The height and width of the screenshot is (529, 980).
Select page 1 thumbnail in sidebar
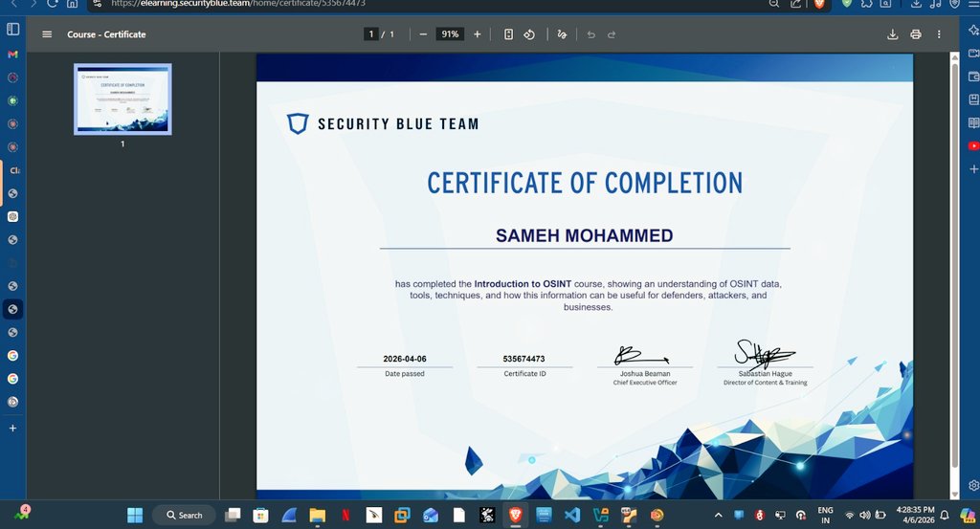(x=122, y=99)
